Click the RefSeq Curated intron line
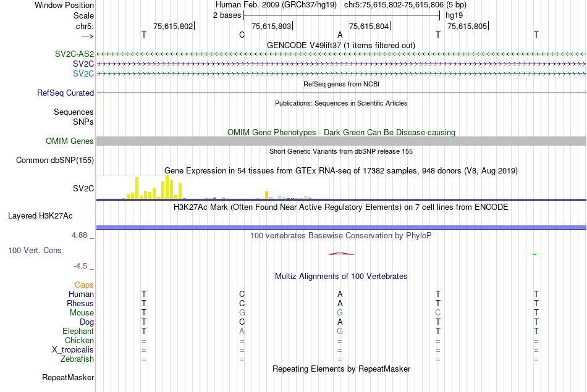The width and height of the screenshot is (587, 392). pos(341,93)
